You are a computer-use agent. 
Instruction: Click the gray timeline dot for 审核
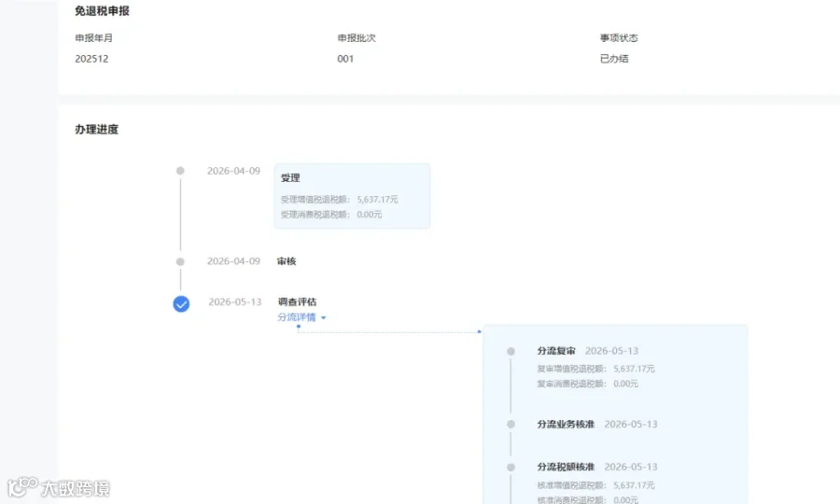coord(180,262)
